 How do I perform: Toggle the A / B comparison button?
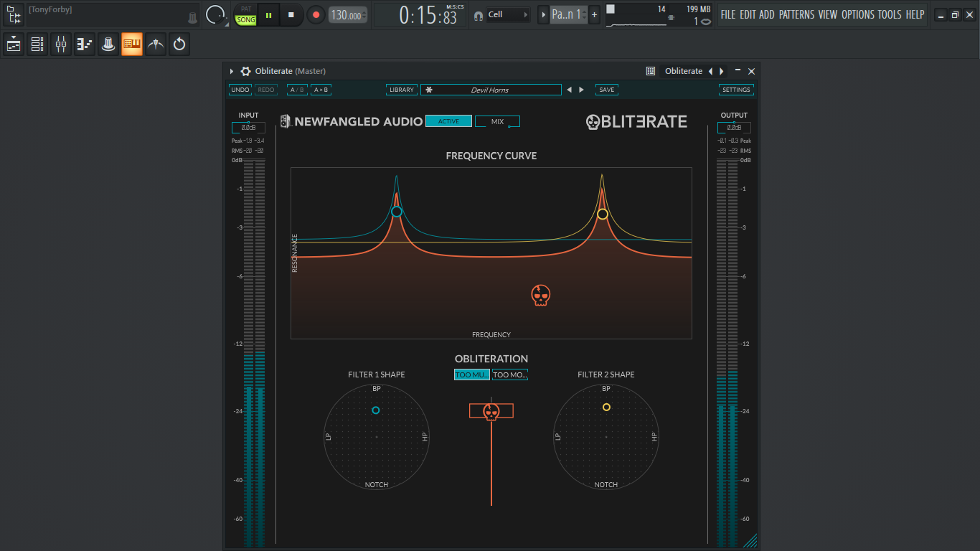[x=297, y=90]
